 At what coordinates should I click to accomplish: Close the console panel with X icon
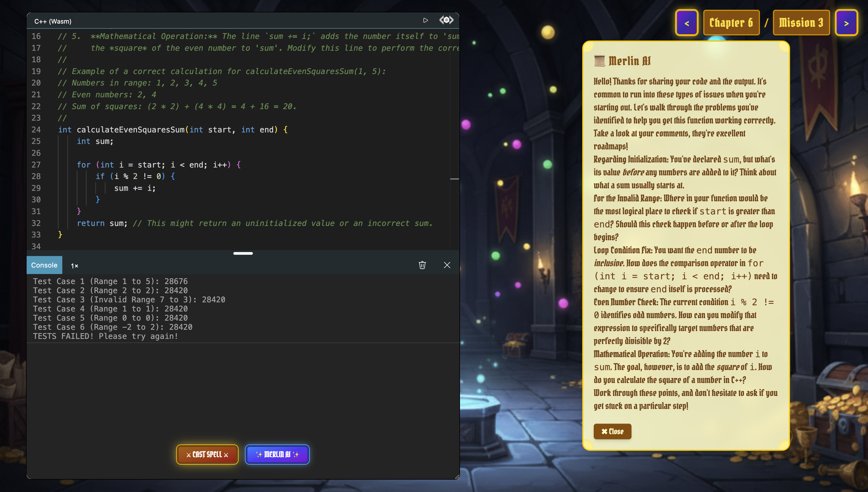(447, 265)
